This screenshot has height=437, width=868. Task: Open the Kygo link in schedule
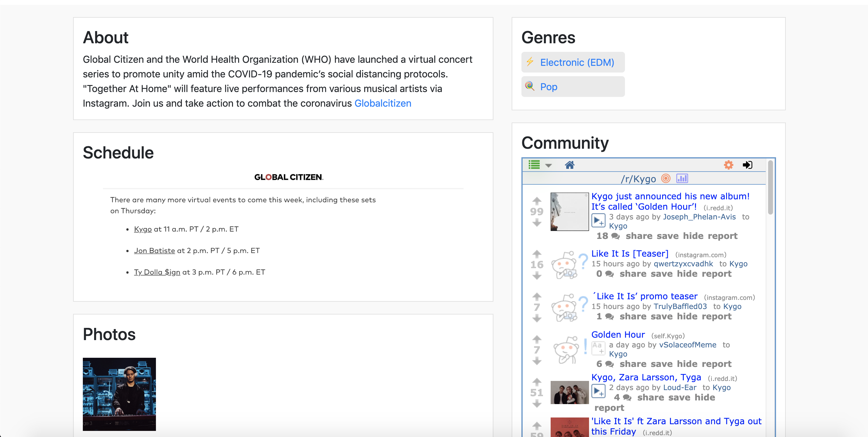pos(143,229)
